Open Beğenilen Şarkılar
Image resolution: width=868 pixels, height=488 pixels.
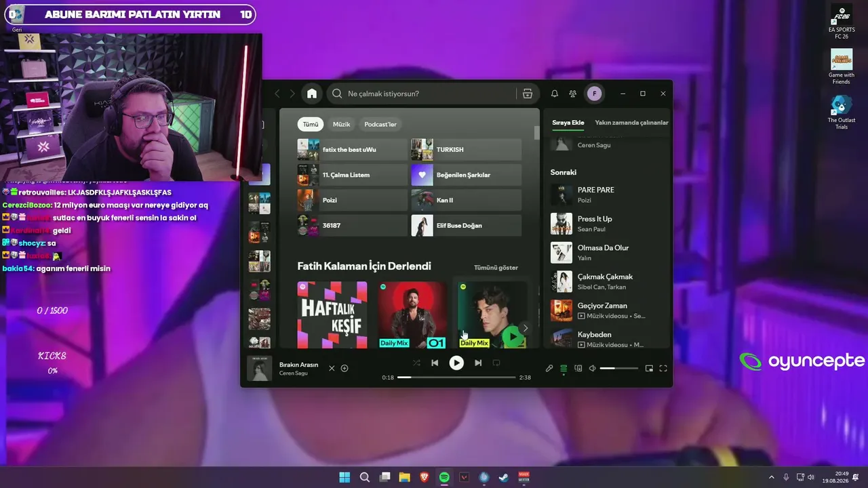tap(467, 175)
